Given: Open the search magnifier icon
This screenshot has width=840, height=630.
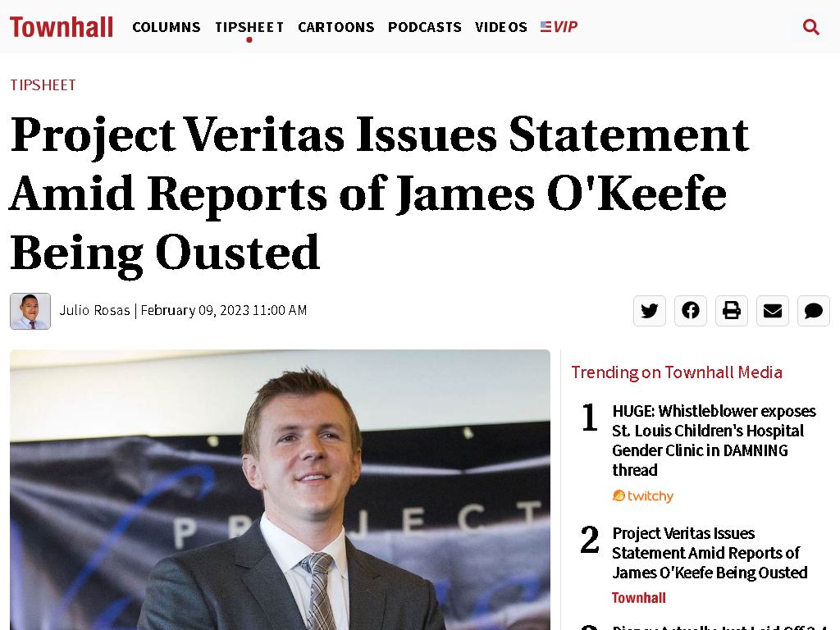Looking at the screenshot, I should tap(810, 27).
